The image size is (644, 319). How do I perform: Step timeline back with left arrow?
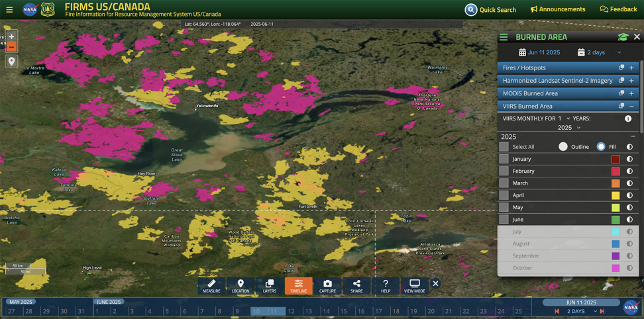557,311
